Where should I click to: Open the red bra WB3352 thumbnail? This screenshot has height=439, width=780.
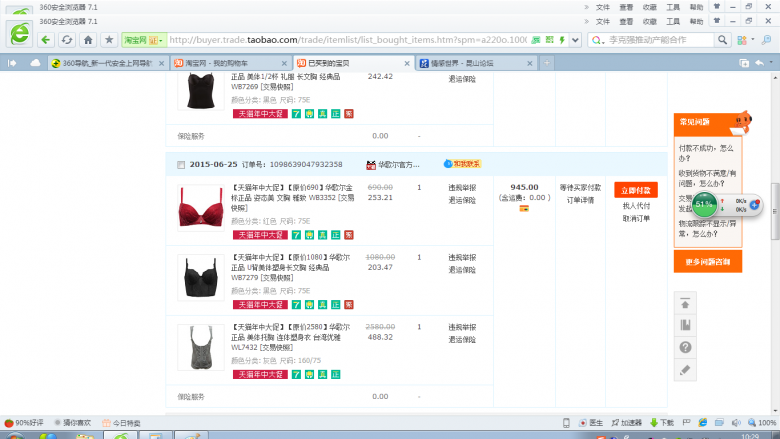click(201, 208)
